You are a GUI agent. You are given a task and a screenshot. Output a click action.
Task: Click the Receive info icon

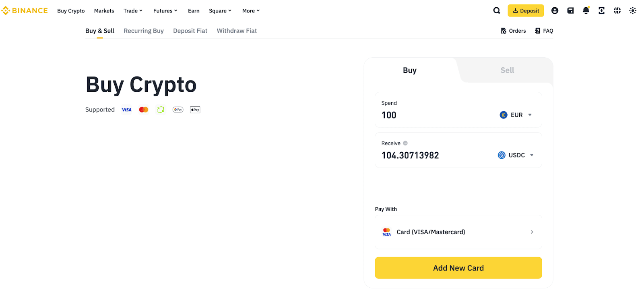click(405, 143)
